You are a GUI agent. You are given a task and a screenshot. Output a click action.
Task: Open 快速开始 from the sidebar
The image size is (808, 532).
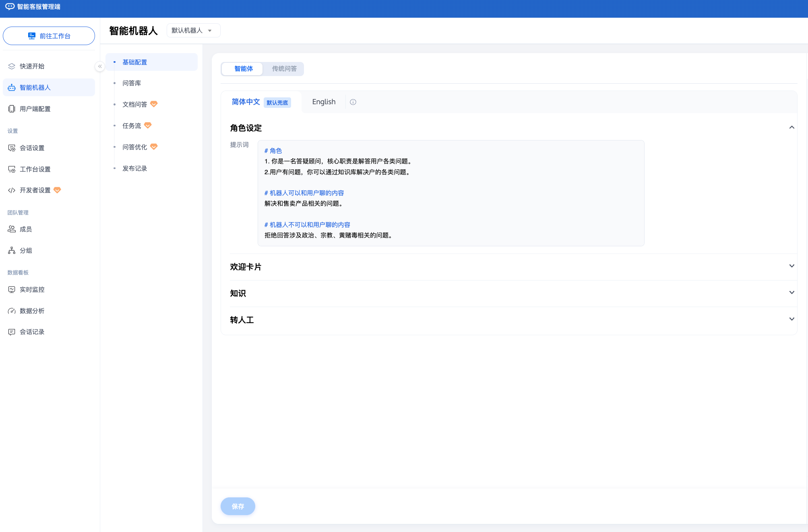tap(32, 66)
